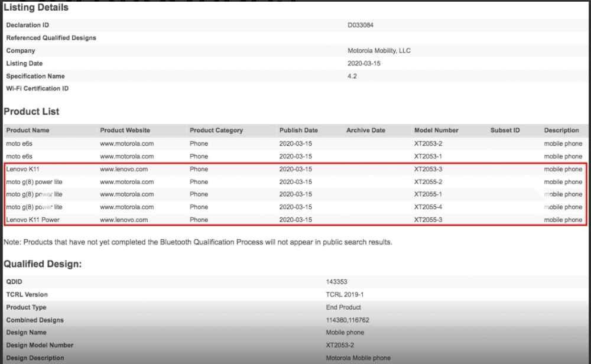This screenshot has height=364, width=591.
Task: Click value TCRL 2019-1
Action: click(x=345, y=295)
